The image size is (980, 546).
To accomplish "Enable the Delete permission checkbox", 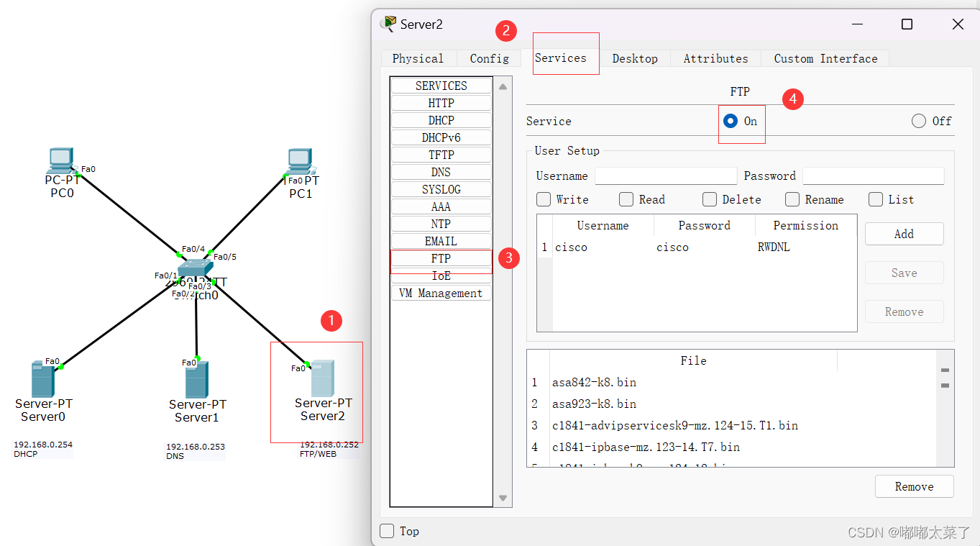I will (x=710, y=199).
